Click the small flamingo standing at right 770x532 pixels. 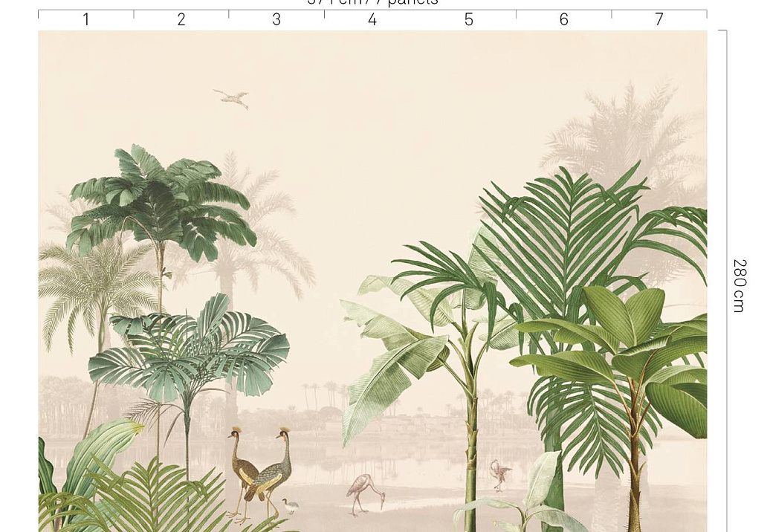[500, 475]
